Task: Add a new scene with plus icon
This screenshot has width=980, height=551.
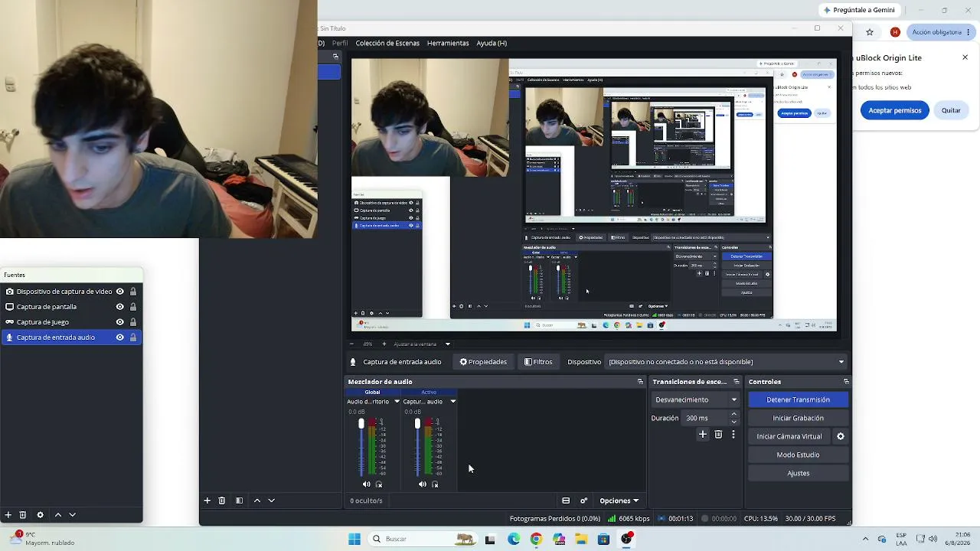Action: click(207, 500)
